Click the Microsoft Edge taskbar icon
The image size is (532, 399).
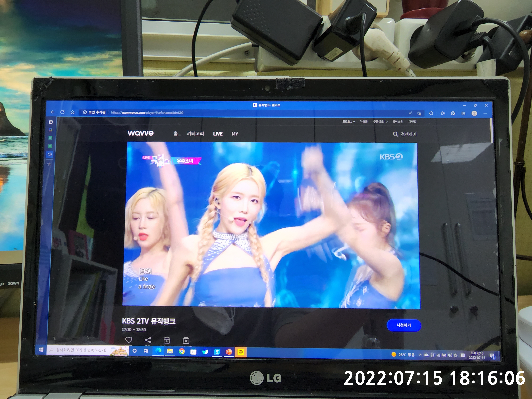pyautogui.click(x=158, y=351)
